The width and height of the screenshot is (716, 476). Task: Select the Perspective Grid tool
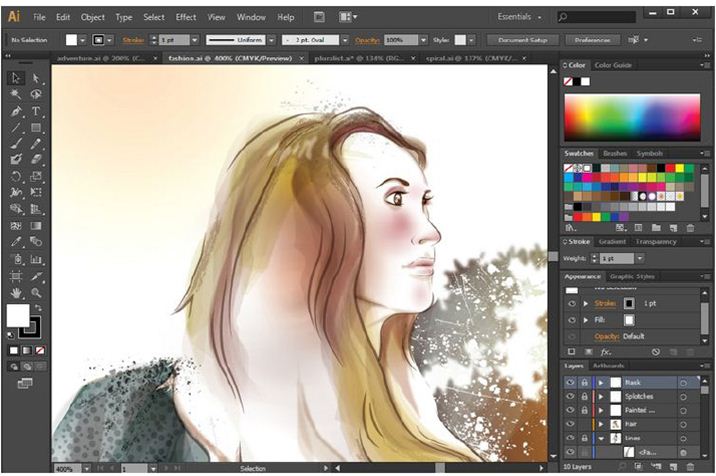click(36, 209)
